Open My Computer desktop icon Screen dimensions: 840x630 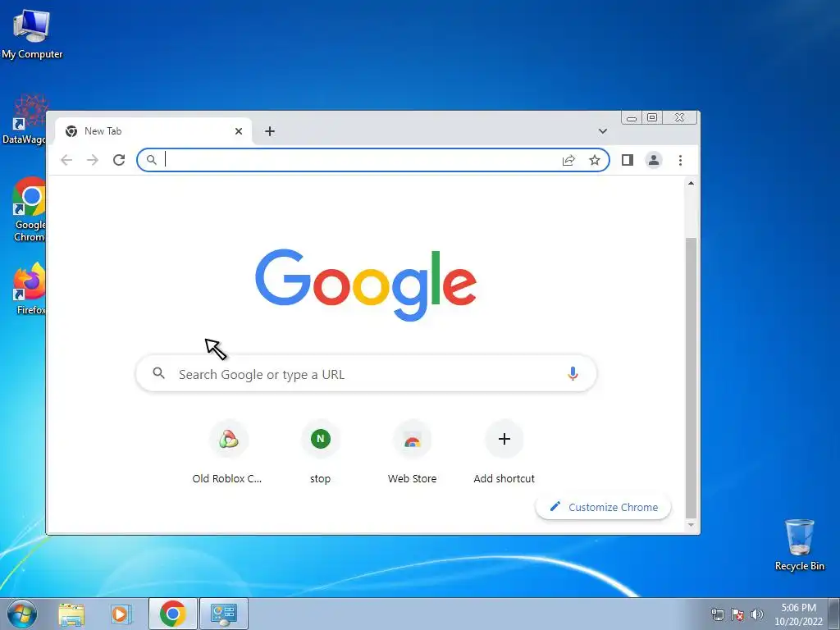point(32,34)
